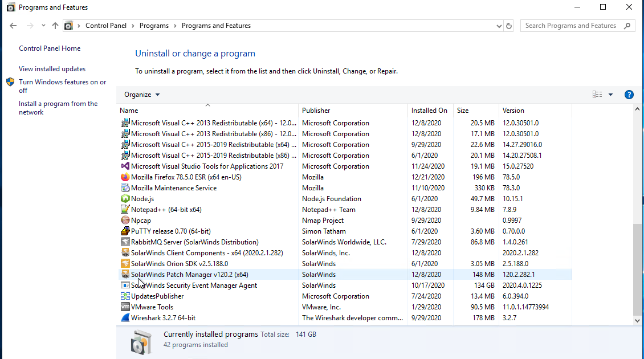Navigate to Programs breadcrumb
This screenshot has width=644, height=359.
pyautogui.click(x=154, y=26)
